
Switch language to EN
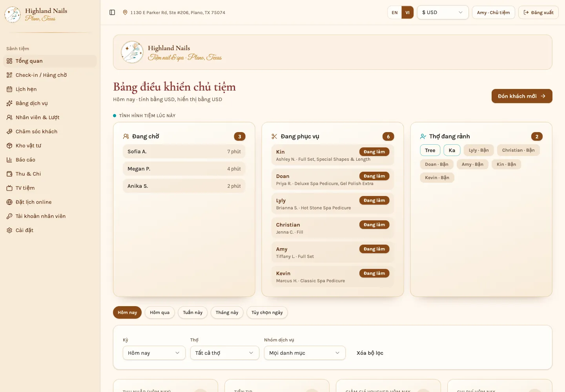(394, 13)
